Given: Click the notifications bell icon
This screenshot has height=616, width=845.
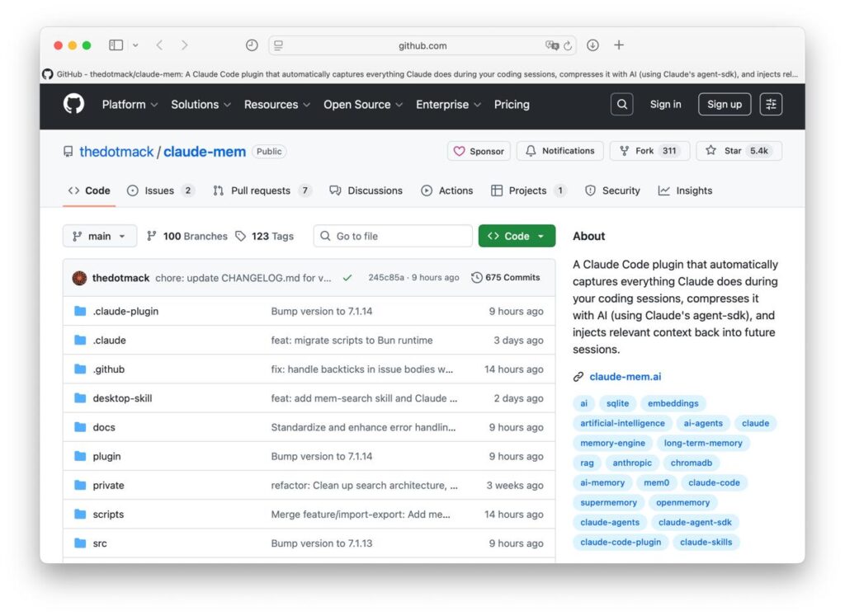Looking at the screenshot, I should coord(532,151).
